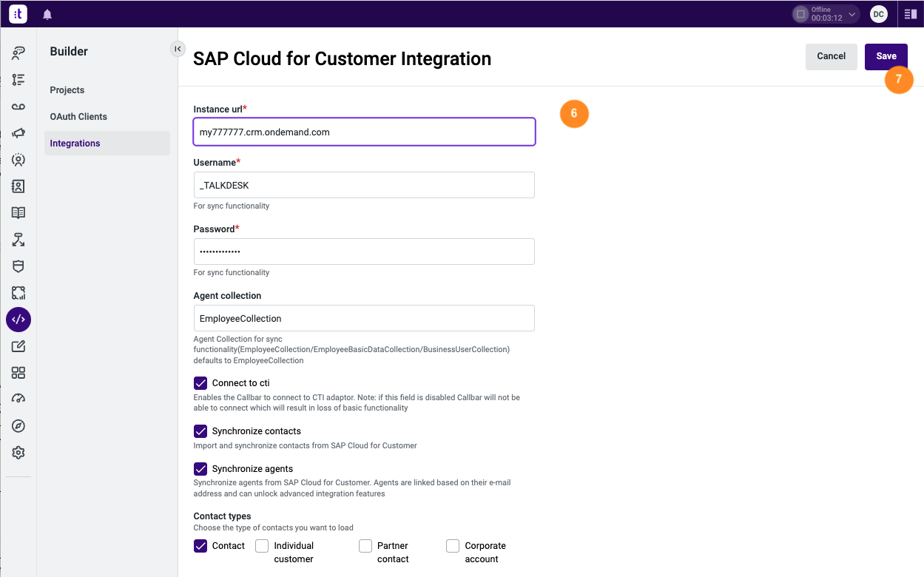Uncheck the Contact type checkbox
Image resolution: width=924 pixels, height=577 pixels.
pyautogui.click(x=200, y=546)
